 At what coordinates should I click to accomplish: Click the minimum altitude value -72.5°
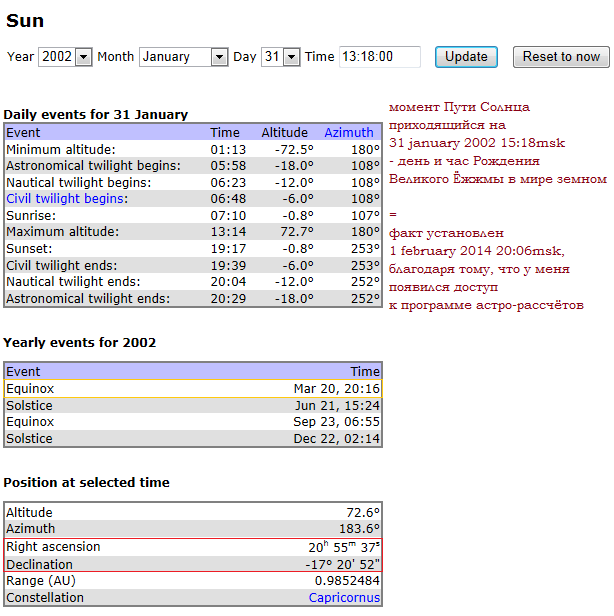(x=294, y=150)
